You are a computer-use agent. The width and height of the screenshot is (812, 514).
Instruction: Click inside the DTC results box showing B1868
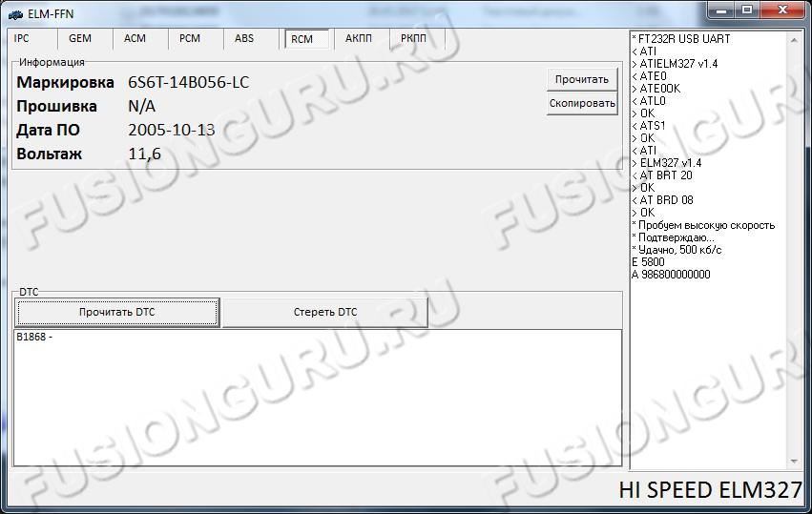[315, 396]
